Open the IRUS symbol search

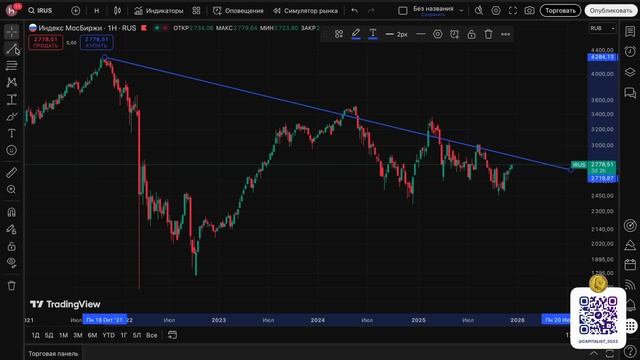click(40, 11)
